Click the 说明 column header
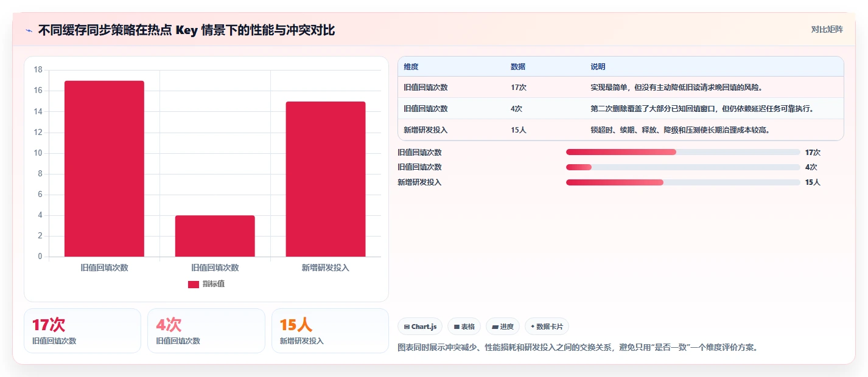This screenshot has height=377, width=868. point(598,67)
